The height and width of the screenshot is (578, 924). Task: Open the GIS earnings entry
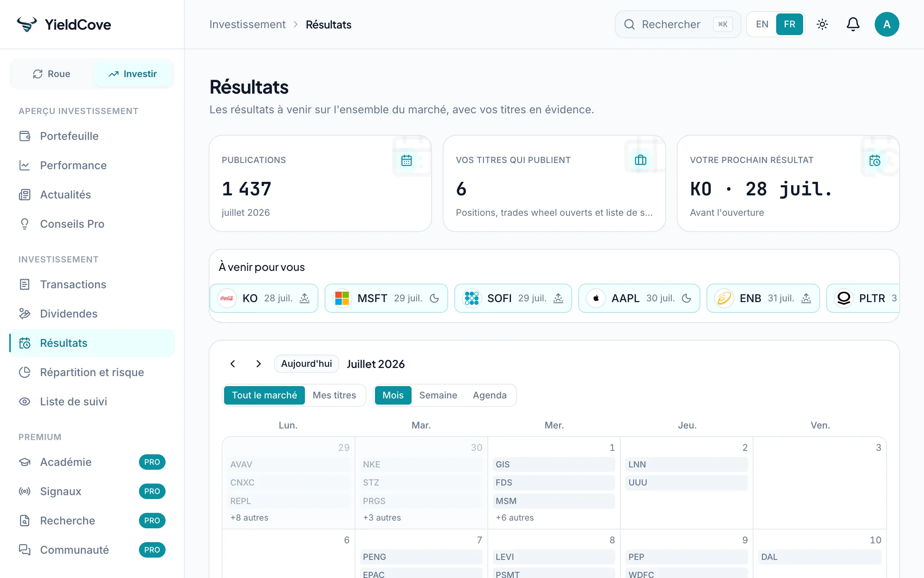(554, 464)
